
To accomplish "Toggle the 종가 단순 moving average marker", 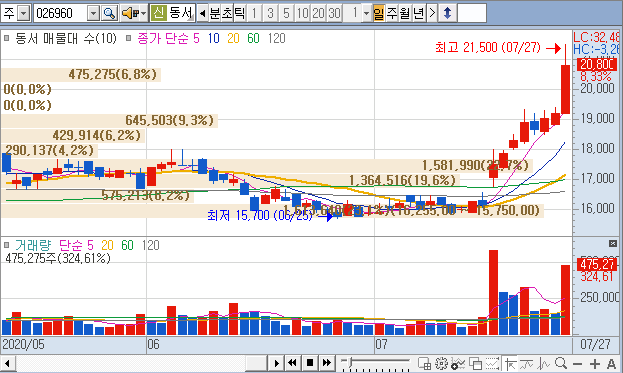I will (x=129, y=38).
